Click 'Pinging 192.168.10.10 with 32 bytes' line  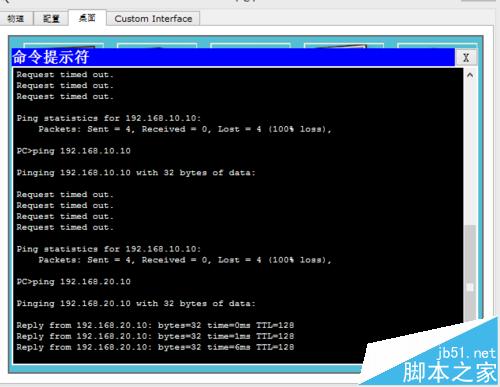coord(136,173)
